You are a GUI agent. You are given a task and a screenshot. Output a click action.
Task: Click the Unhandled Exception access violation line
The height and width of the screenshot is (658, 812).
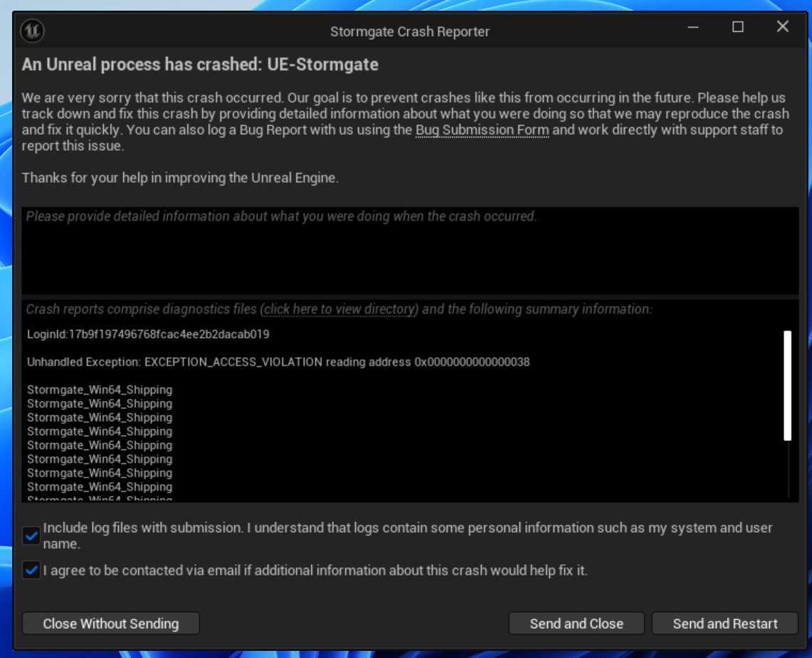click(278, 362)
